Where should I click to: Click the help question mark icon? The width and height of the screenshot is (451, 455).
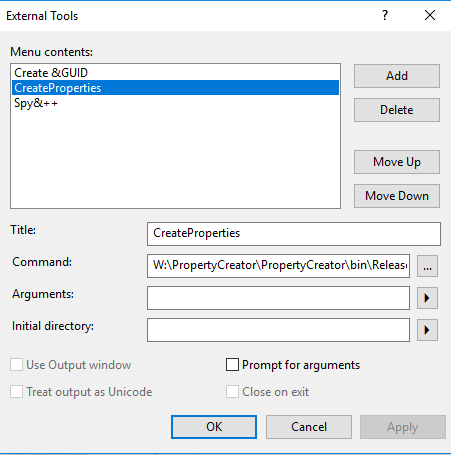click(385, 15)
